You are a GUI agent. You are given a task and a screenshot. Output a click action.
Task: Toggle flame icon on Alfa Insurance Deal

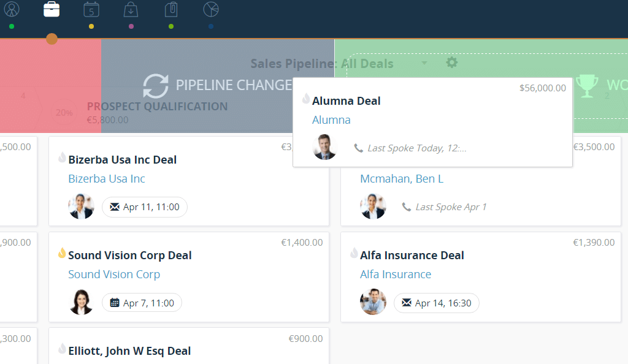point(353,254)
